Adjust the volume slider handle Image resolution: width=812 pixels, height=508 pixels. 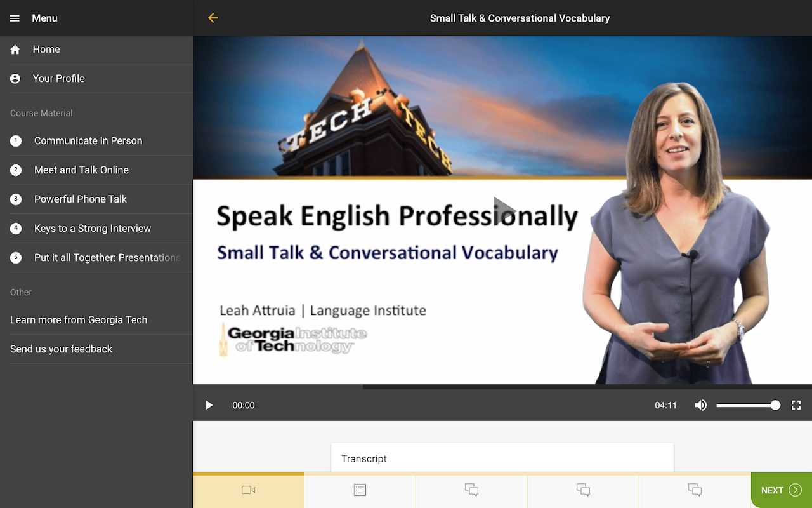775,405
